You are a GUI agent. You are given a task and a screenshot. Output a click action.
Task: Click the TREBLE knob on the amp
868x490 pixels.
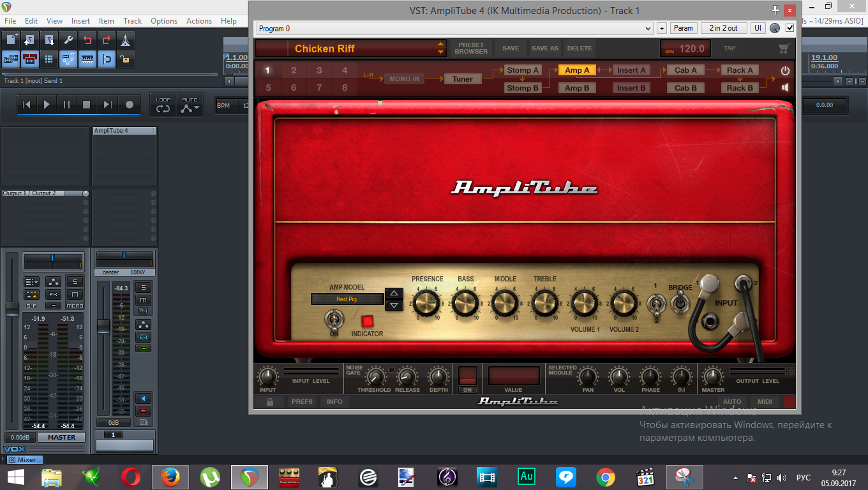click(x=544, y=302)
